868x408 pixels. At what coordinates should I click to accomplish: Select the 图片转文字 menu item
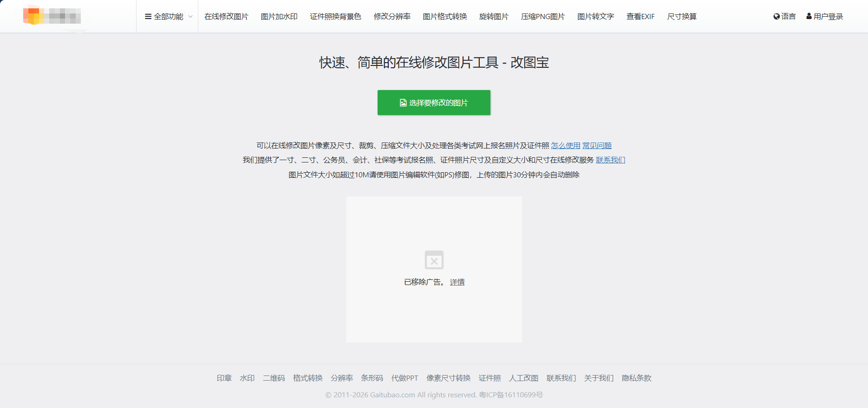pyautogui.click(x=596, y=17)
